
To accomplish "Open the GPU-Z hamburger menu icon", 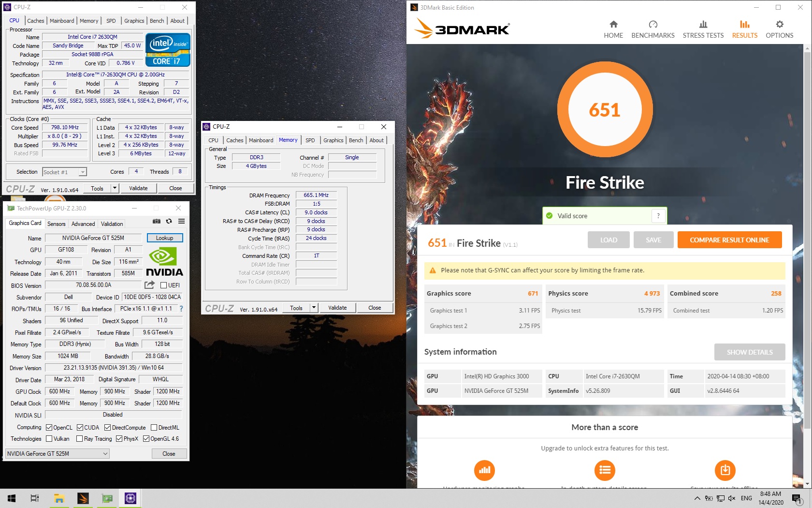I will click(182, 221).
